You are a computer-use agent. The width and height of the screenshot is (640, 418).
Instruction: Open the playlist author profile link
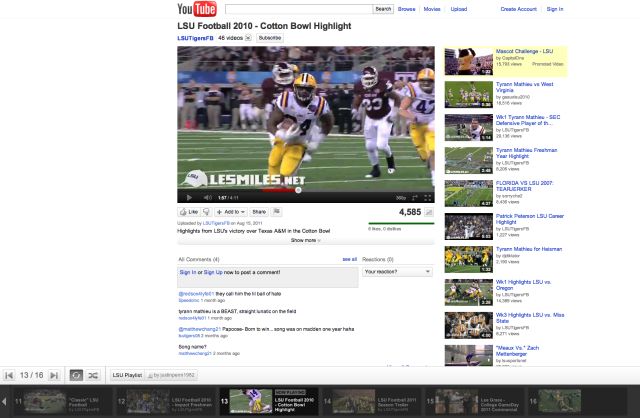171,375
